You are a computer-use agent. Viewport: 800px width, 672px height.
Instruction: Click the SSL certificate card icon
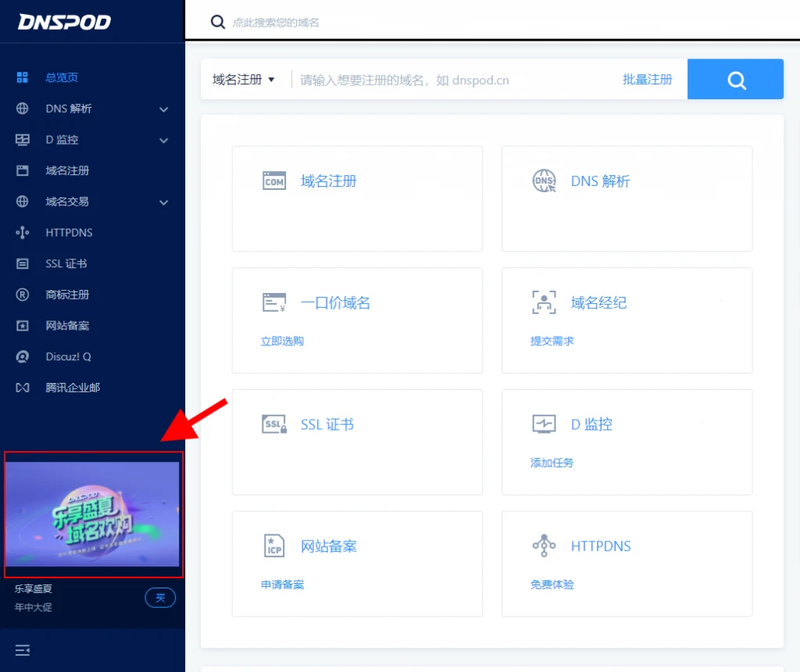[x=274, y=424]
